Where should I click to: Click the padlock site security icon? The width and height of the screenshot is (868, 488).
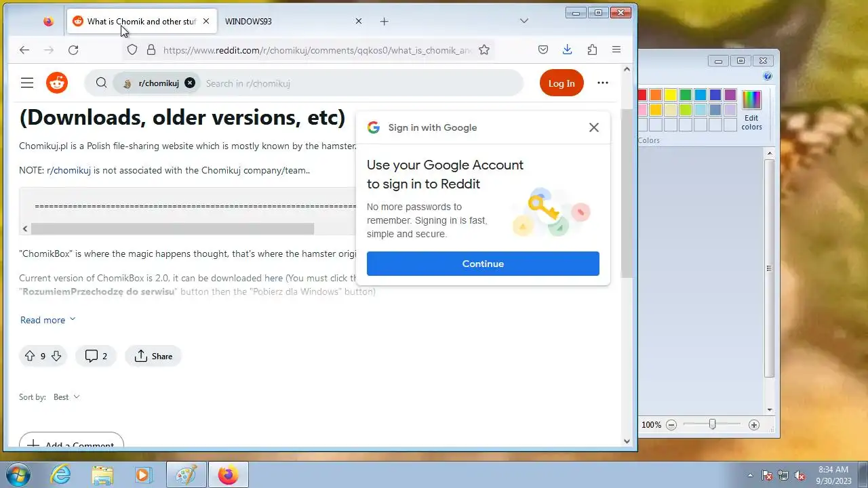(x=151, y=49)
